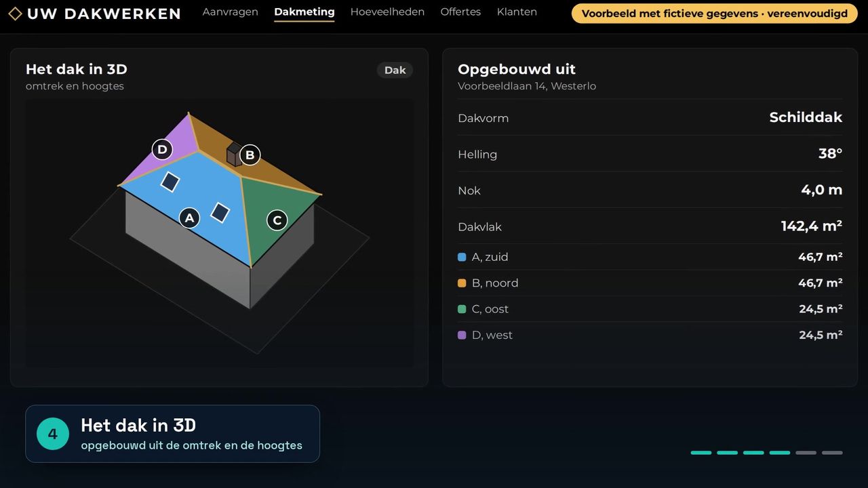The image size is (868, 488).
Task: Click the 24,5 m² value for C, oost
Action: [821, 309]
